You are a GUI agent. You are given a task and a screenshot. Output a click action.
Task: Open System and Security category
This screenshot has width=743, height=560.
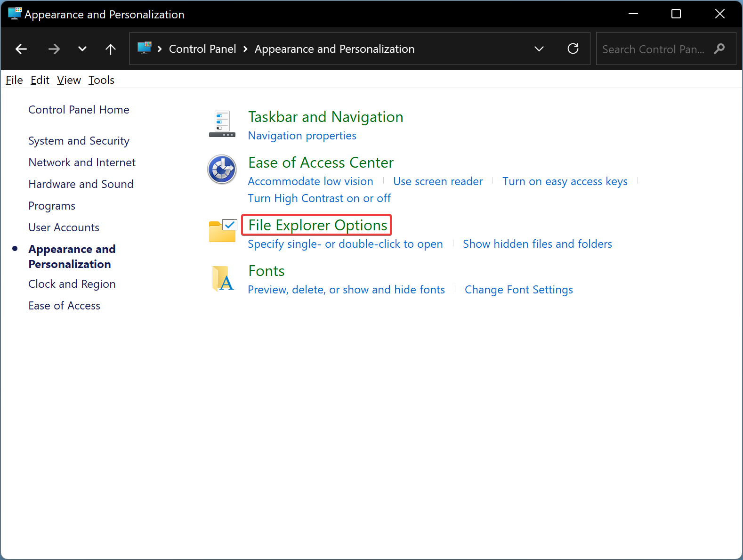[79, 141]
